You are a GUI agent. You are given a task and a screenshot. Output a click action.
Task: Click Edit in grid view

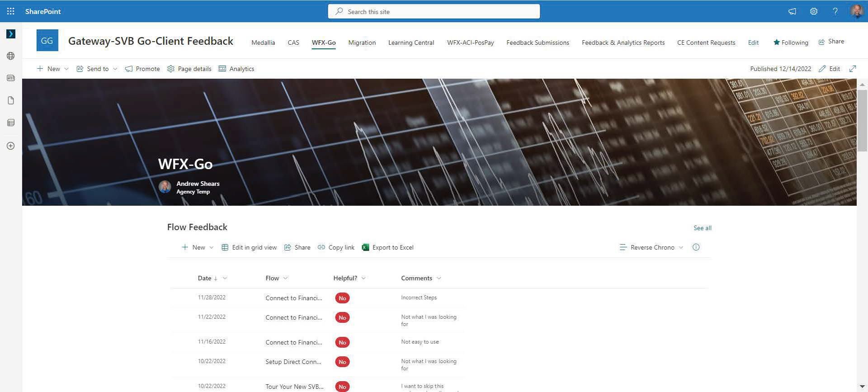(249, 247)
